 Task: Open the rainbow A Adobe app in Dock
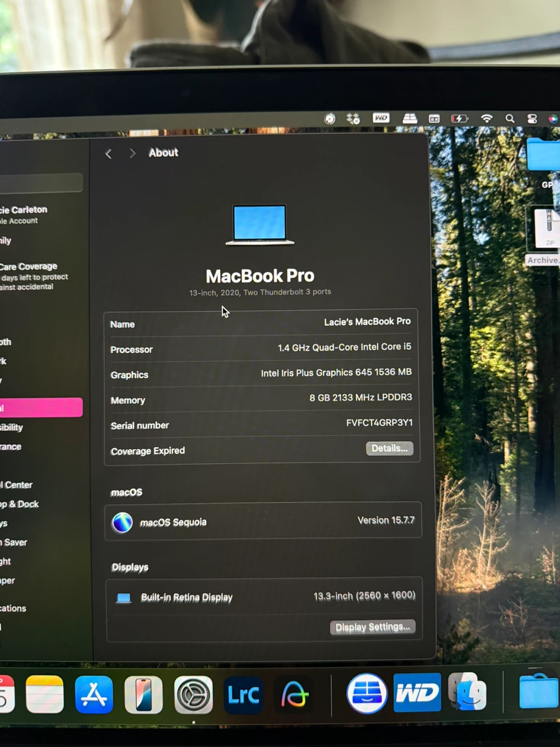click(x=294, y=695)
